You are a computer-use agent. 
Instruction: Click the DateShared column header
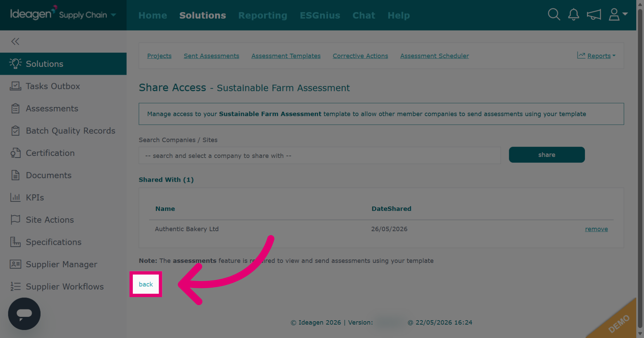pos(391,209)
